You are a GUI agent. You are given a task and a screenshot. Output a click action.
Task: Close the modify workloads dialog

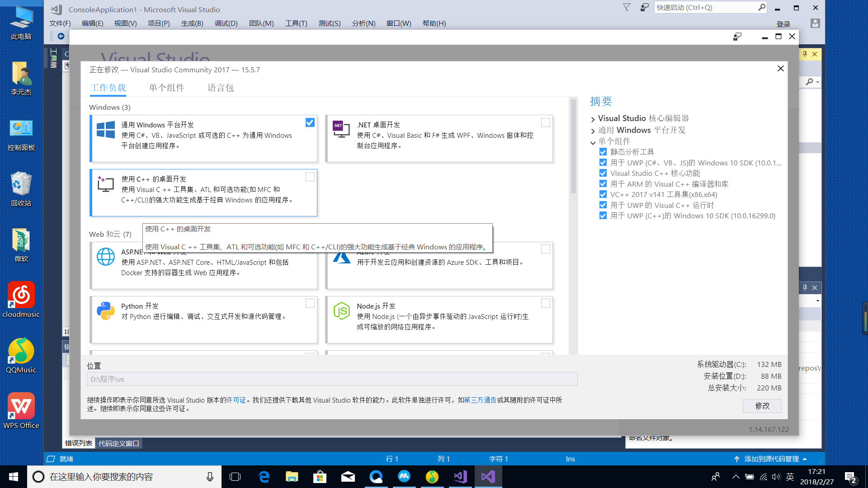point(780,68)
